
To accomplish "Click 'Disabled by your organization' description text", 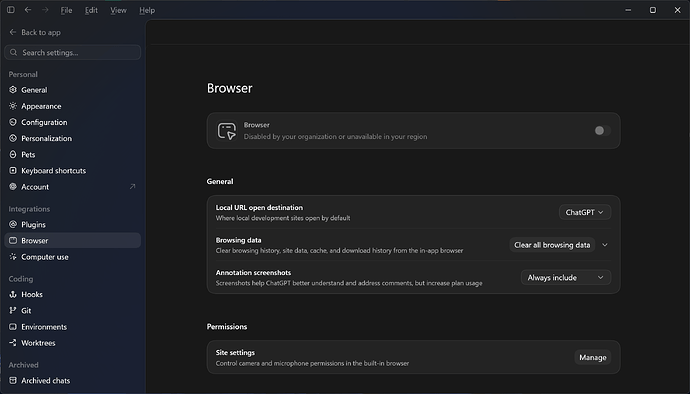I will pos(335,136).
